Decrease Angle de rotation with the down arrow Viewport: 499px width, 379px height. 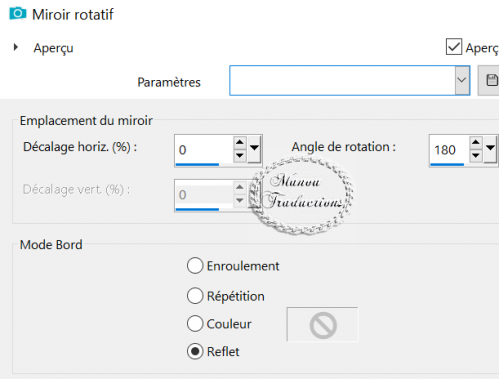pyautogui.click(x=476, y=156)
